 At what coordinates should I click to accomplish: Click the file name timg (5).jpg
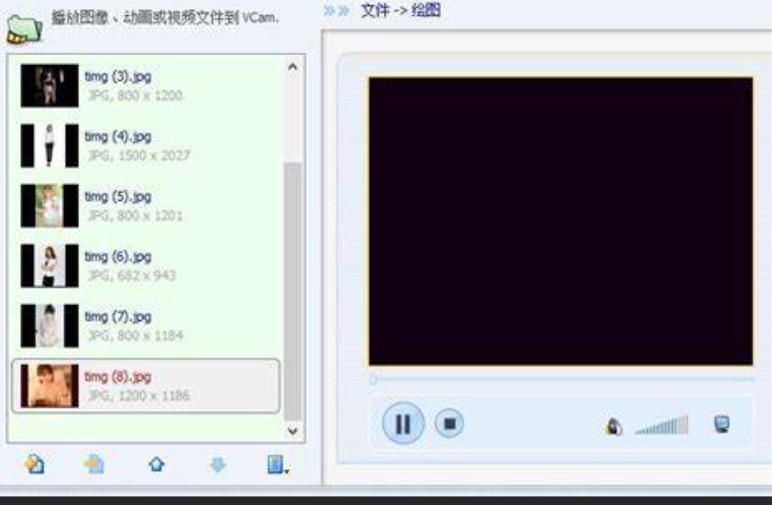coord(118,197)
